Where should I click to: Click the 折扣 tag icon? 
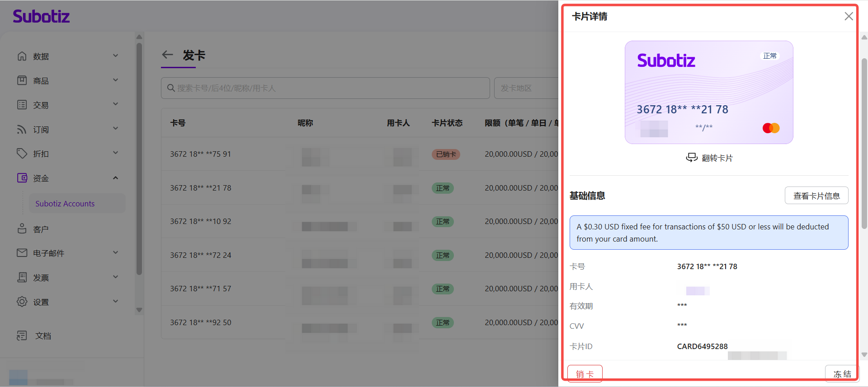click(22, 154)
